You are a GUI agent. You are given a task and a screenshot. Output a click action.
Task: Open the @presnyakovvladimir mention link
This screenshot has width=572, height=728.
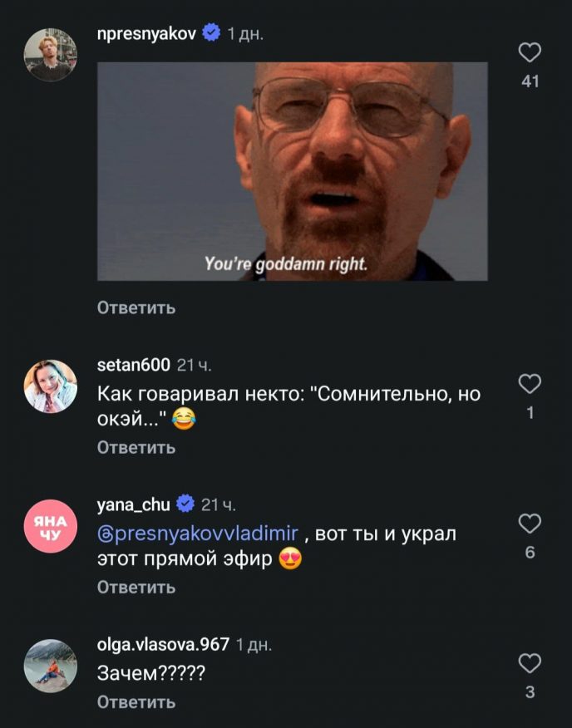tap(198, 534)
